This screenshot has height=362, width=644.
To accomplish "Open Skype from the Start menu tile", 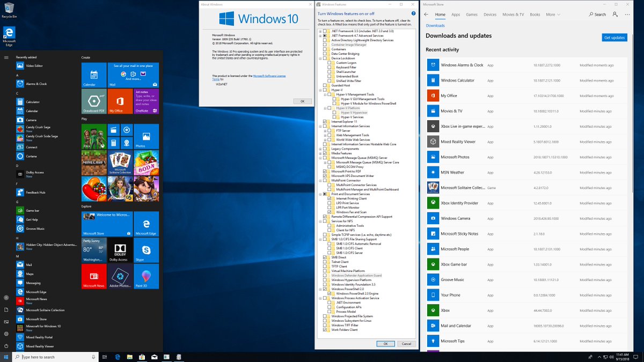I will pos(146,250).
